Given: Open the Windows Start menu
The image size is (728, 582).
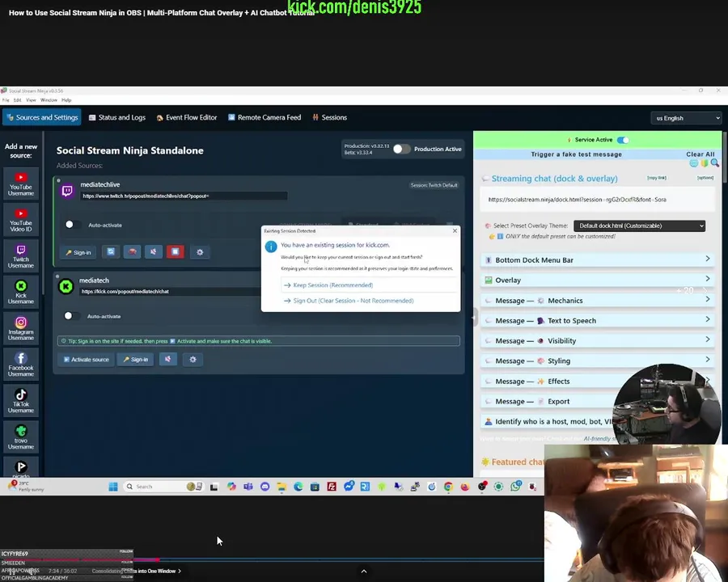Looking at the screenshot, I should [x=112, y=487].
